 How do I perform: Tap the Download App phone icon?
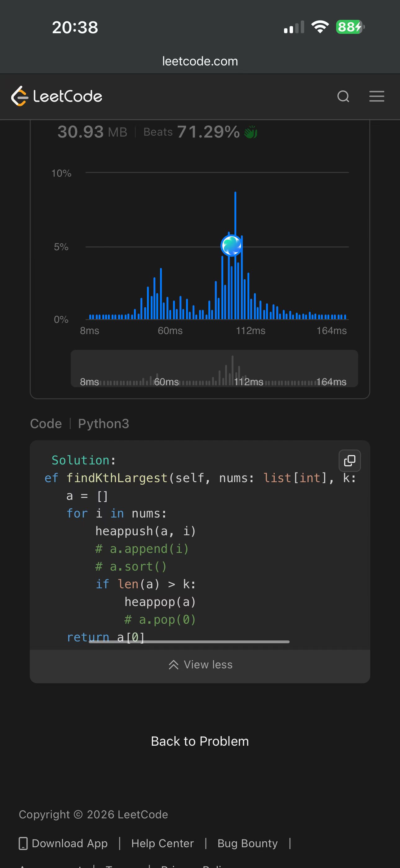tap(23, 843)
